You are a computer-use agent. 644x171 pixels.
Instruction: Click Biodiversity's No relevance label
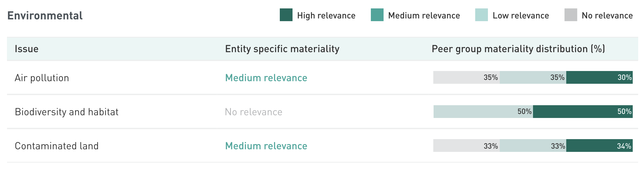[253, 112]
